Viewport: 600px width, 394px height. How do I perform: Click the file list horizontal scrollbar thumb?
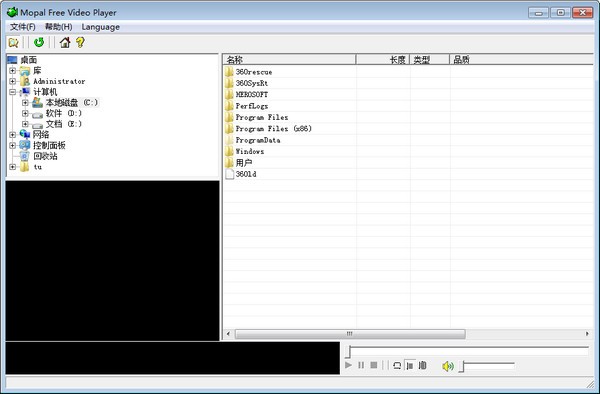coord(350,334)
